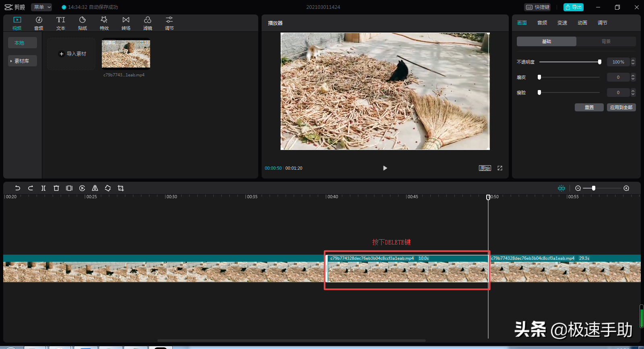Viewport: 644px width, 349px height.
Task: Switch to the 背景 background tab
Action: [x=606, y=41]
